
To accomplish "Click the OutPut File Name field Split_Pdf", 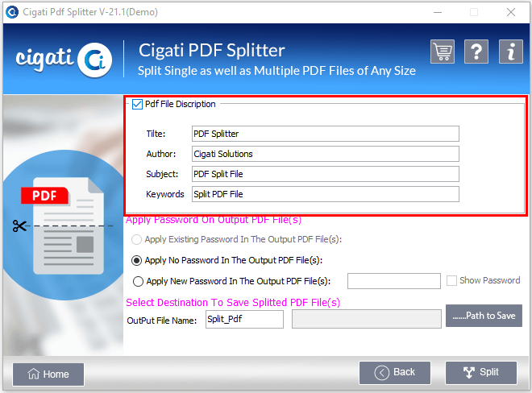I will pyautogui.click(x=244, y=320).
